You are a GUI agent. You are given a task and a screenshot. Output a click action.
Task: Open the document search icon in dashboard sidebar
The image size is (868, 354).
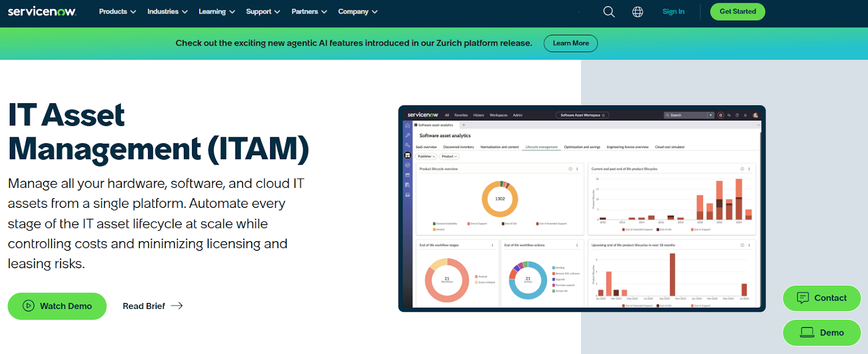(x=407, y=185)
